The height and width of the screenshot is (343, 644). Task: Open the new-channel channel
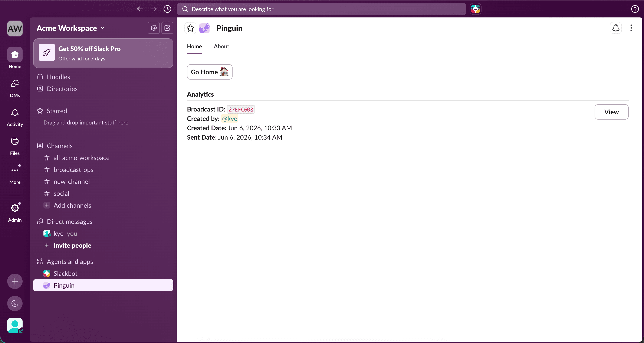(x=103, y=182)
